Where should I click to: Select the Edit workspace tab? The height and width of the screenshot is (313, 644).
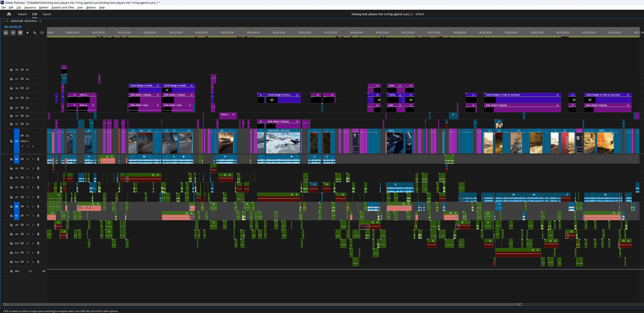[x=35, y=14]
